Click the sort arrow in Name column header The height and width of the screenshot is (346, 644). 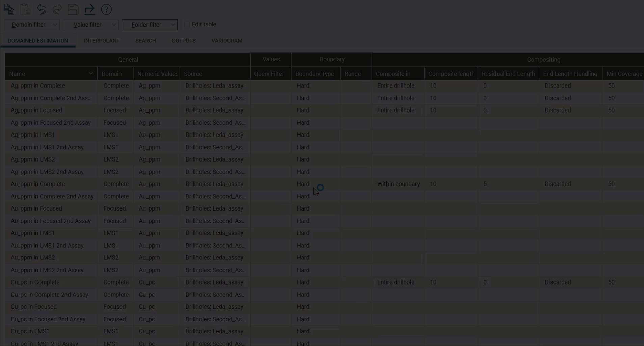91,74
